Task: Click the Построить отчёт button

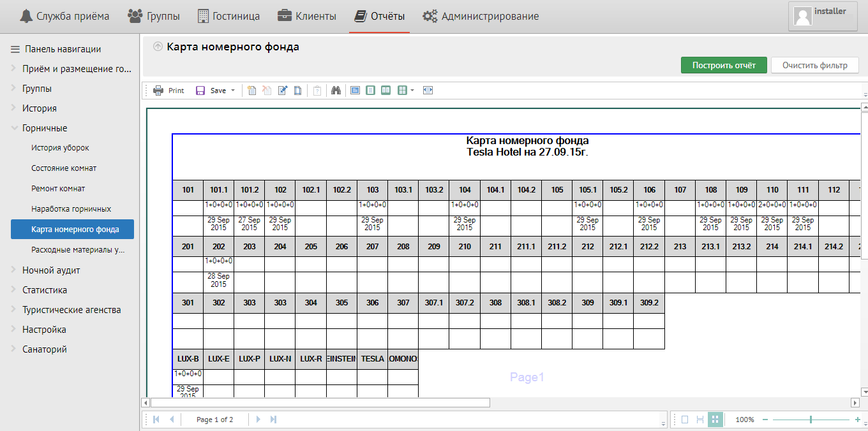Action: pyautogui.click(x=724, y=65)
